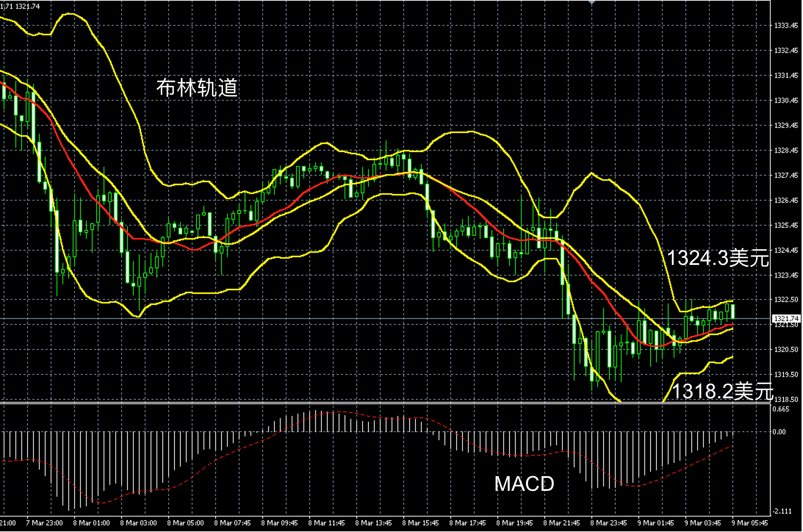
Task: Click the 1327.45 price scale label
Action: click(x=786, y=175)
